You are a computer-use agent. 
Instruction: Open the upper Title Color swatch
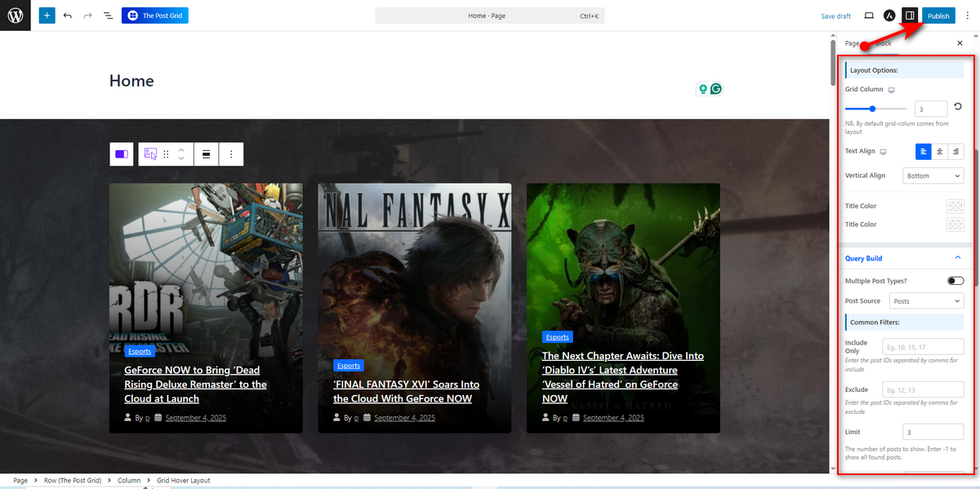pos(955,206)
